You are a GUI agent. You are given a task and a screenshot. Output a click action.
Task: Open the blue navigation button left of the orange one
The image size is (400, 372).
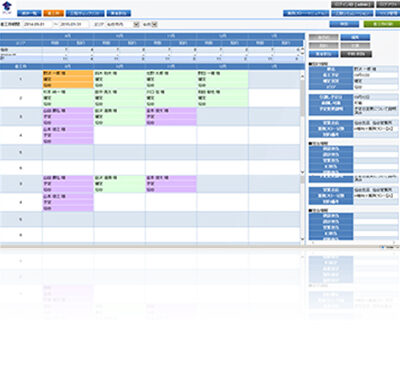(29, 13)
